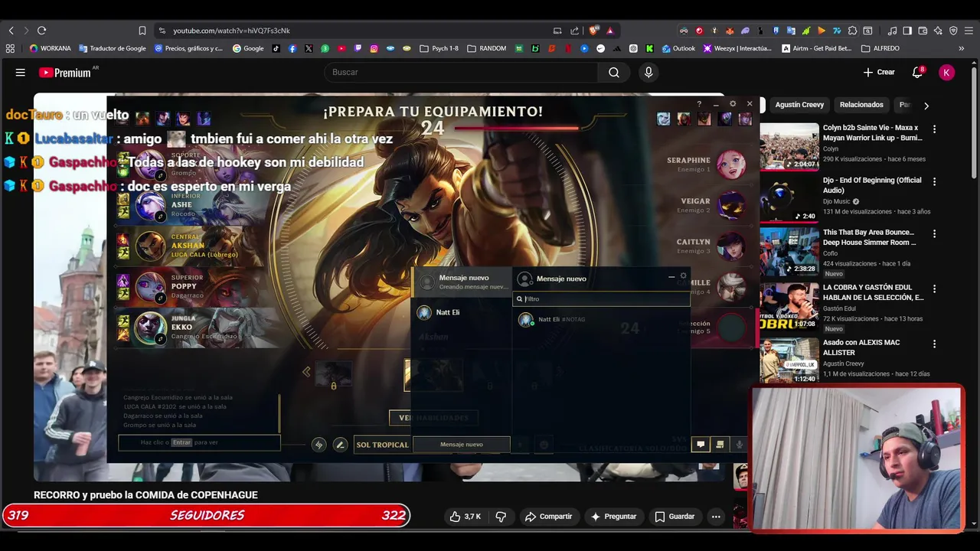Expand the hidden bookmarks overflow chevron
The image size is (980, 551).
pos(962,48)
